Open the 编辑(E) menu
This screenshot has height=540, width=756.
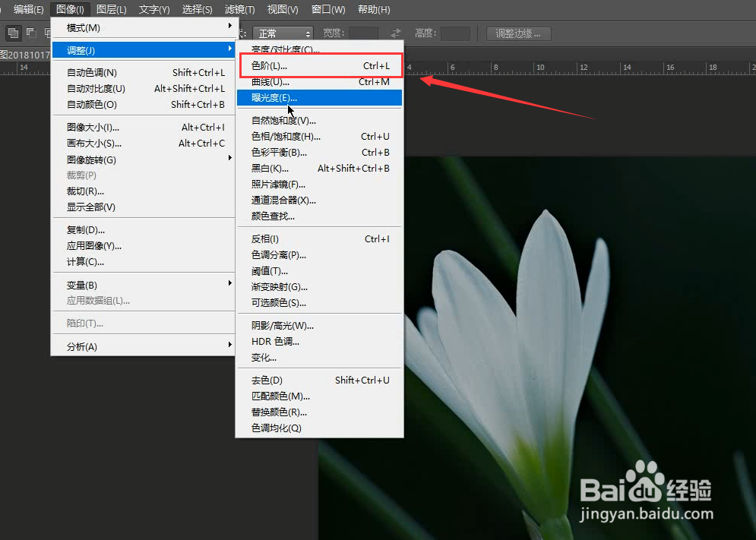28,9
